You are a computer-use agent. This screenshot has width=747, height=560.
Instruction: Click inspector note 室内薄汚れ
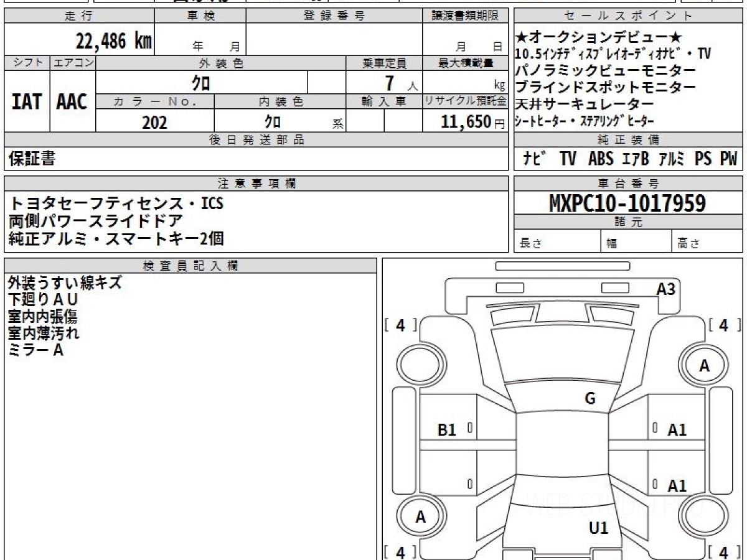tap(44, 334)
